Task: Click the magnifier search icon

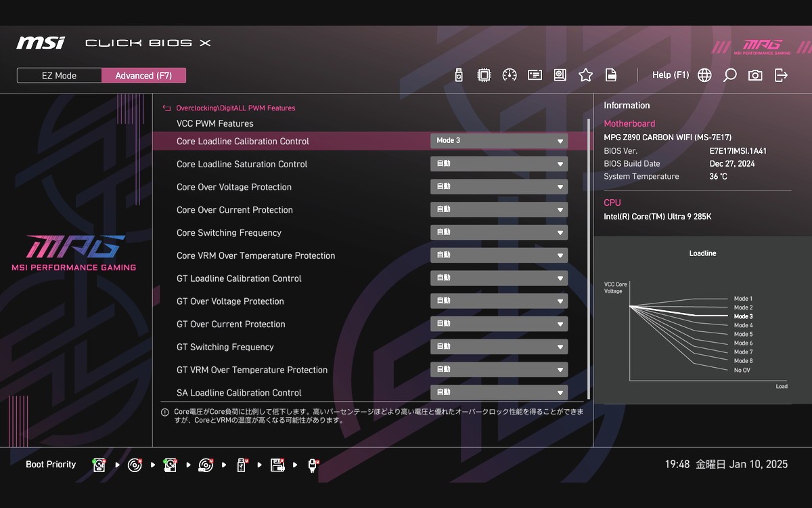Action: 729,75
